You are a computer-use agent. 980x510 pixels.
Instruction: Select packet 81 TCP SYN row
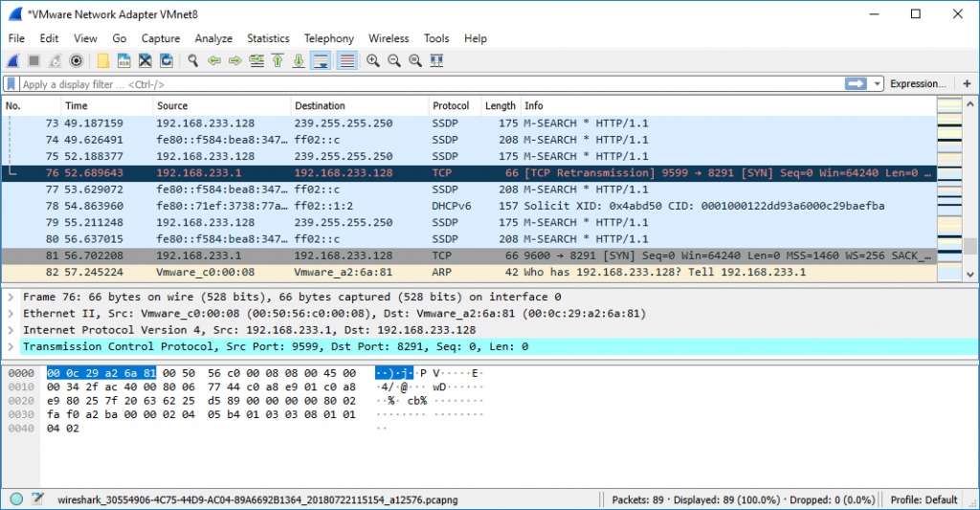469,255
